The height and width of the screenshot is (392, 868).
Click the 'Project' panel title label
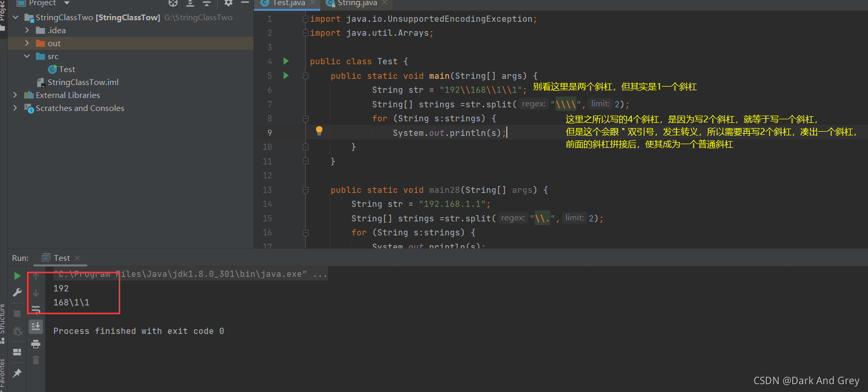[42, 3]
